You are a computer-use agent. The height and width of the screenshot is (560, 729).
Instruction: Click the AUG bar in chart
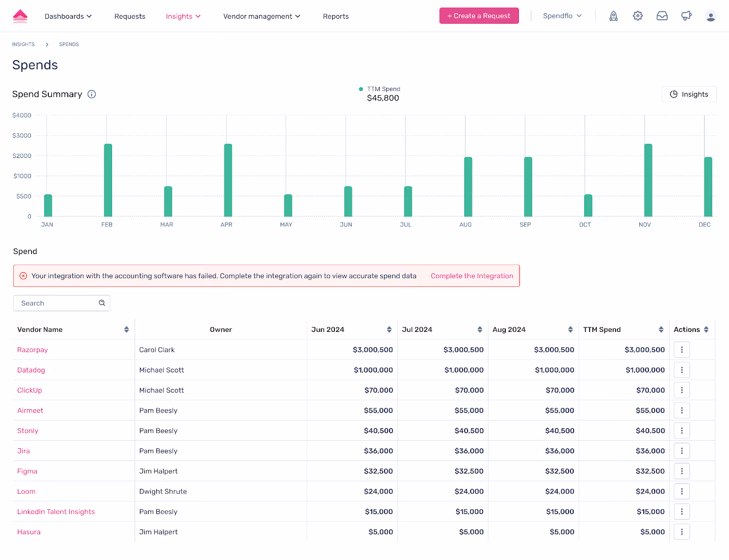click(x=468, y=187)
